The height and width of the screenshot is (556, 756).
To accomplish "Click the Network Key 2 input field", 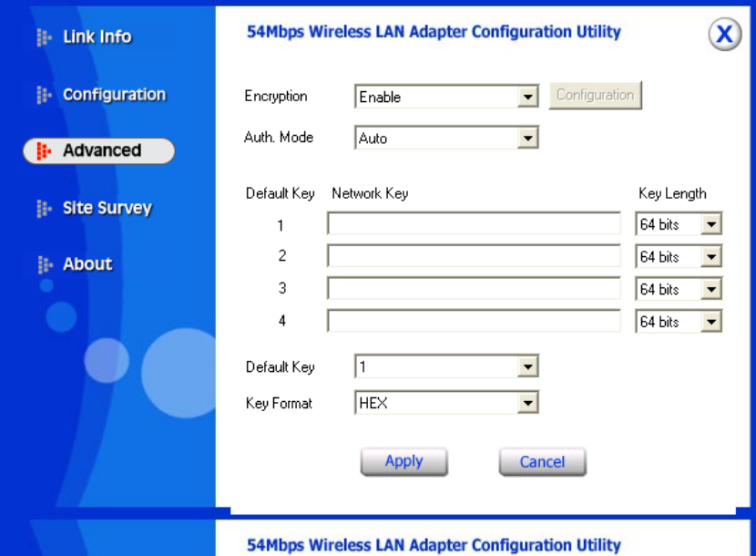I will 474,256.
